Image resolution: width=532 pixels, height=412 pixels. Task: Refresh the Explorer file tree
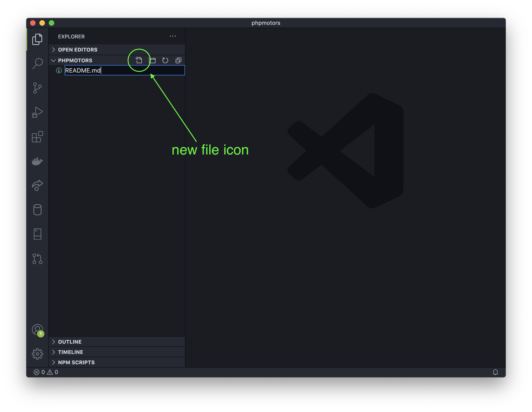click(165, 60)
